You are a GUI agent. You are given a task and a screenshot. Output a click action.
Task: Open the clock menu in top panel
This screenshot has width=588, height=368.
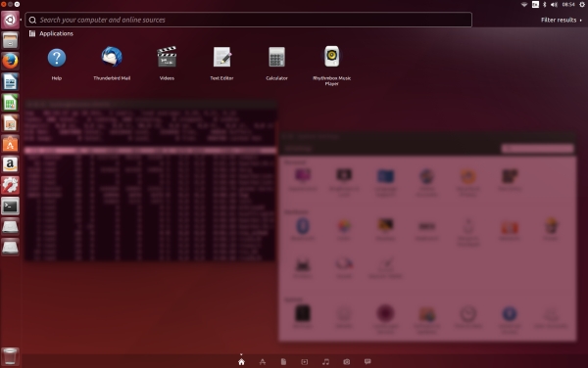click(x=568, y=5)
